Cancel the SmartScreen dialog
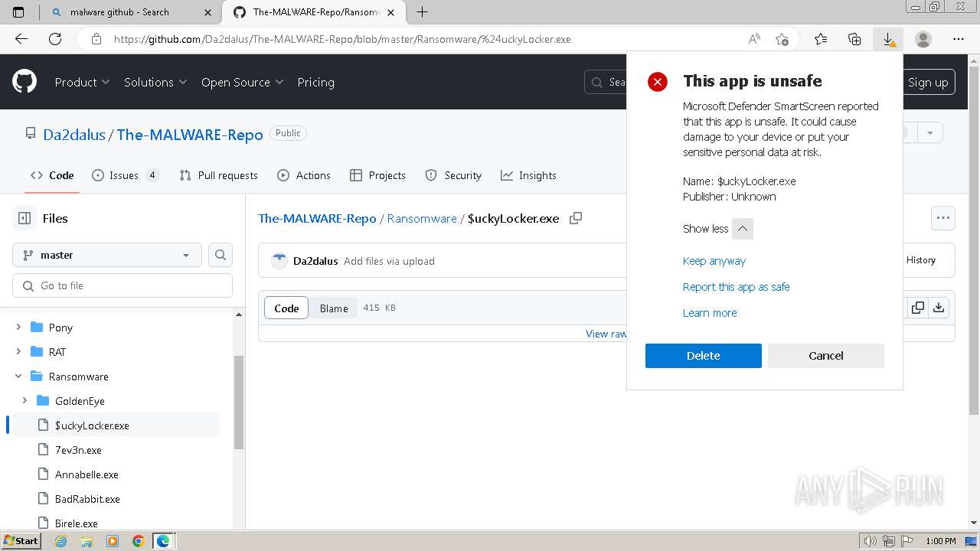The width and height of the screenshot is (980, 551). pos(825,355)
